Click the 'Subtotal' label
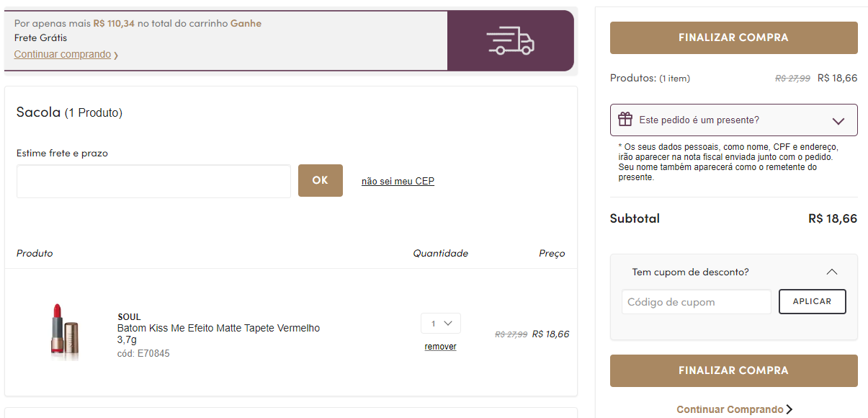This screenshot has width=868, height=418. pyautogui.click(x=635, y=218)
